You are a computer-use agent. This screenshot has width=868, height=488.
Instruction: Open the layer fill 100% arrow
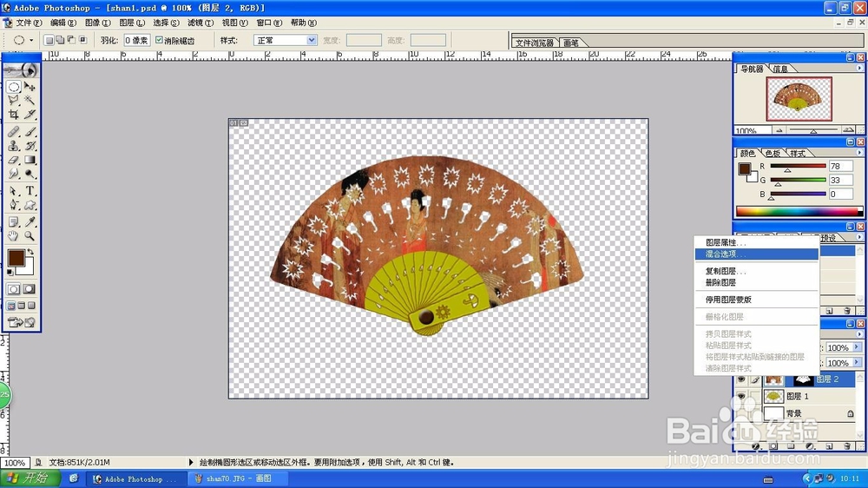tap(857, 362)
